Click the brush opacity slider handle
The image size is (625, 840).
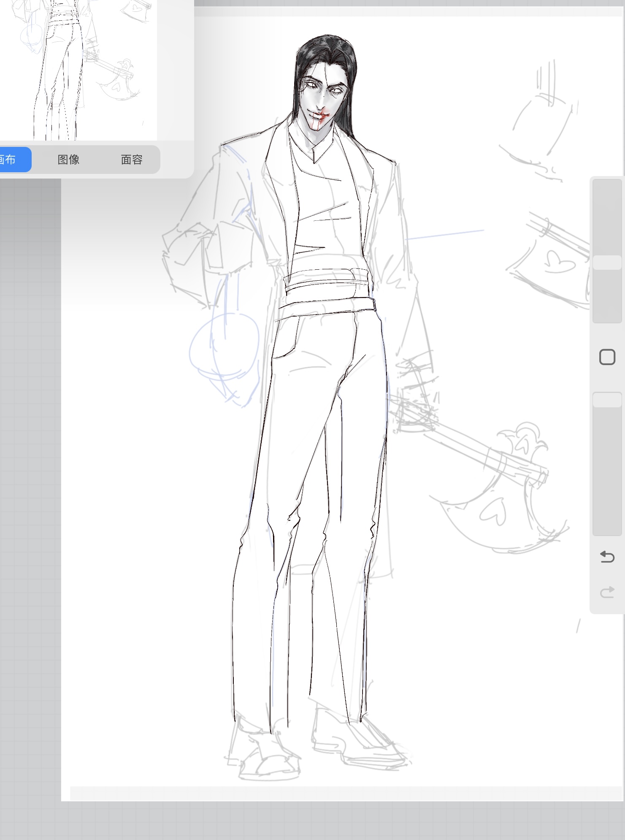pyautogui.click(x=607, y=399)
